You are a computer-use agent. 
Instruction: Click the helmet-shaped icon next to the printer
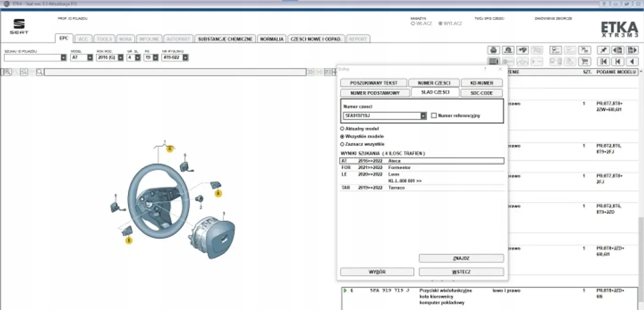pyautogui.click(x=508, y=50)
